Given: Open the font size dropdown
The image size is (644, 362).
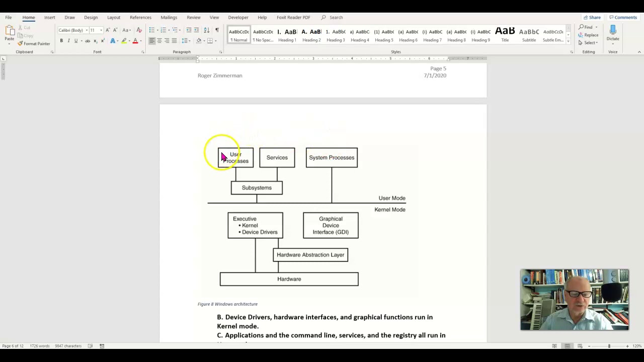Looking at the screenshot, I should pyautogui.click(x=101, y=30).
